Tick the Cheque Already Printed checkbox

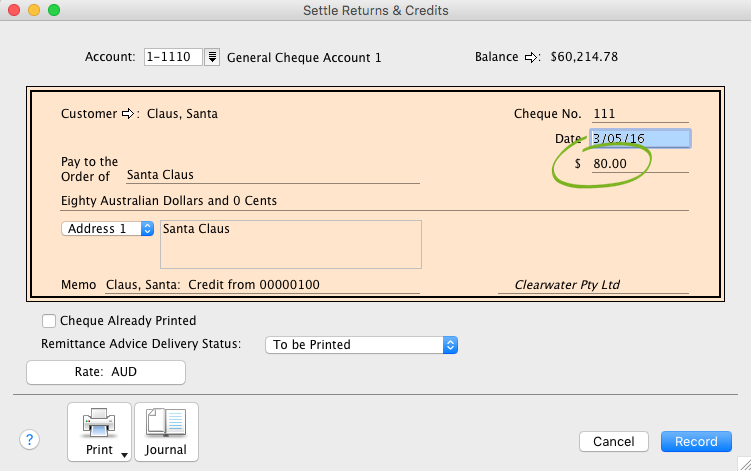tap(49, 321)
